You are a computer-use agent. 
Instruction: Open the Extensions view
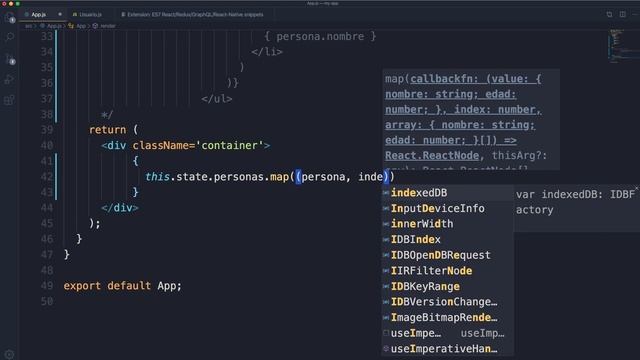coord(9,100)
